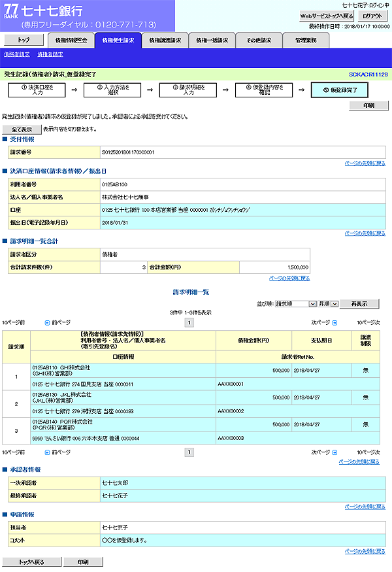Click step ⑤ 仮登録完了 box
Screen dimensions: 392x572
tap(340, 90)
